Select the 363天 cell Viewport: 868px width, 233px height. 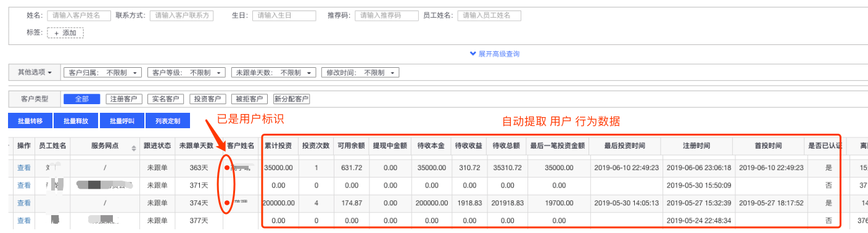click(199, 168)
